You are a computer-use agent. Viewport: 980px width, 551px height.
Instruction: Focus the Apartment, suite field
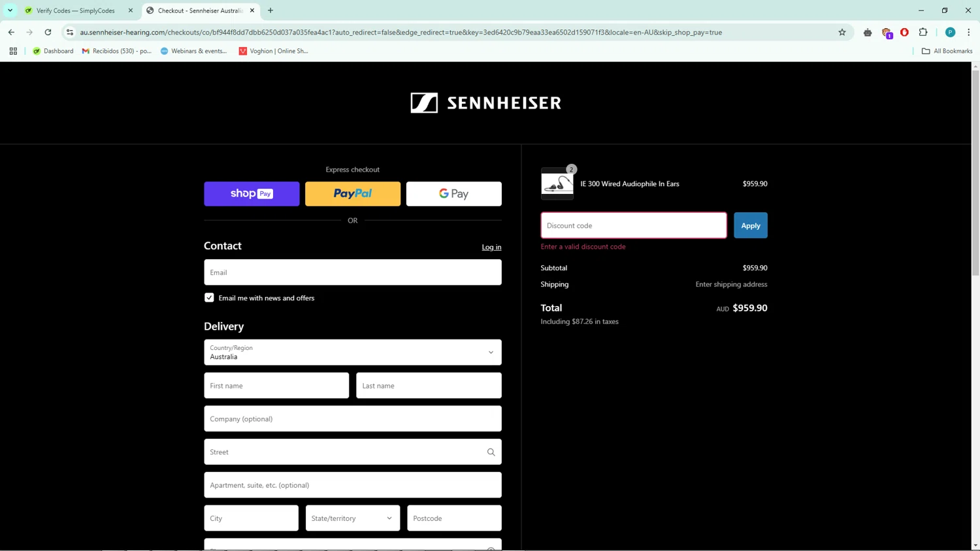coord(353,485)
